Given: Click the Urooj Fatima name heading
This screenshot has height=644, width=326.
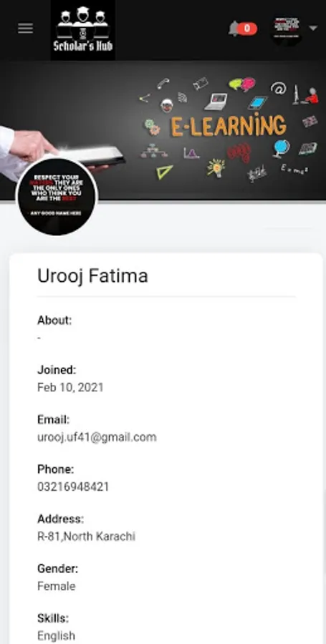Looking at the screenshot, I should pyautogui.click(x=92, y=275).
